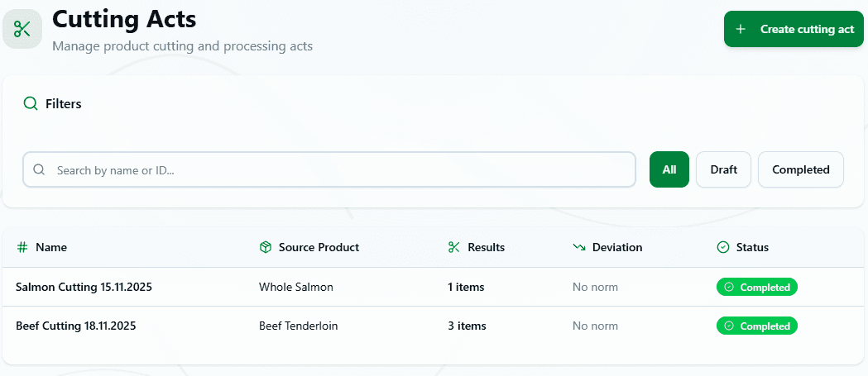Viewport: 868px width, 376px height.
Task: Click the scissors icon beside Results header
Action: 453,247
